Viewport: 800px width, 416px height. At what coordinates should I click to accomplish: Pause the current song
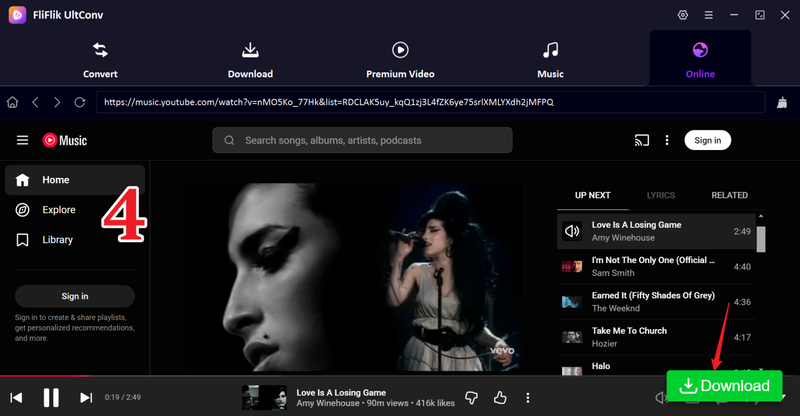click(51, 397)
